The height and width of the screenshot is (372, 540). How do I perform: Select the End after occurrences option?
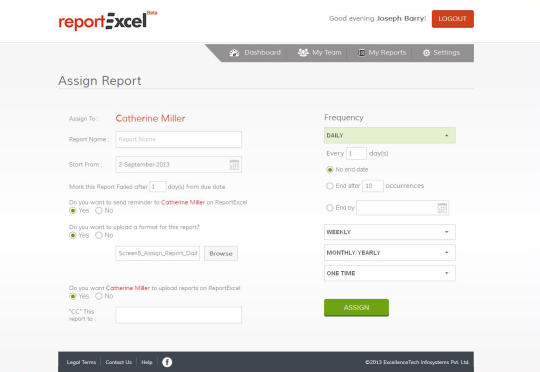[330, 186]
